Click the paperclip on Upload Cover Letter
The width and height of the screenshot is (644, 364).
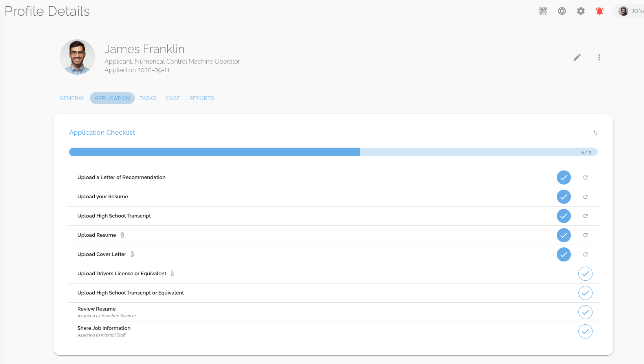132,254
